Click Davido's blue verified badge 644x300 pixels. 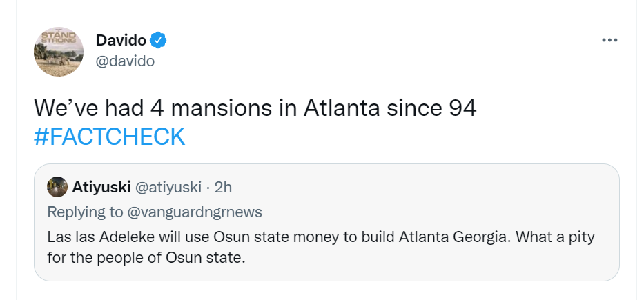[x=159, y=40]
